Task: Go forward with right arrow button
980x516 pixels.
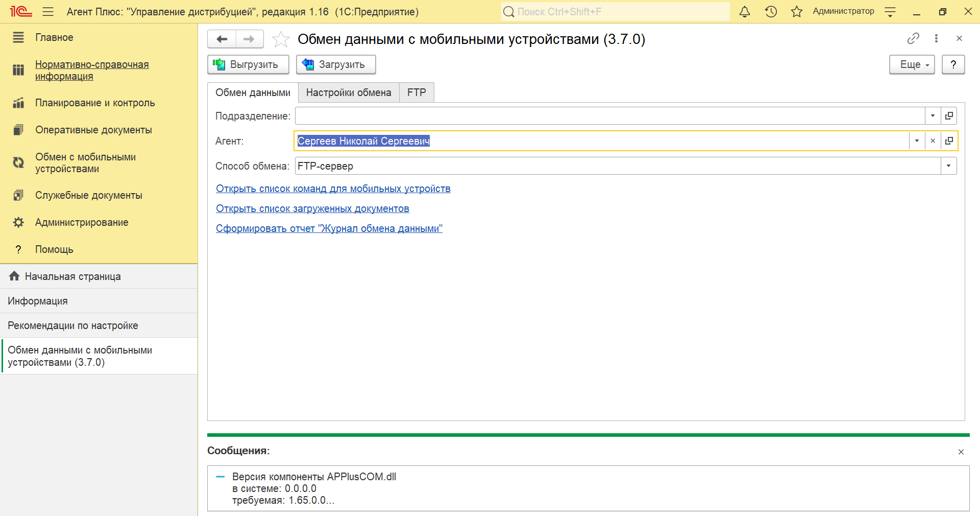Action: (x=249, y=39)
